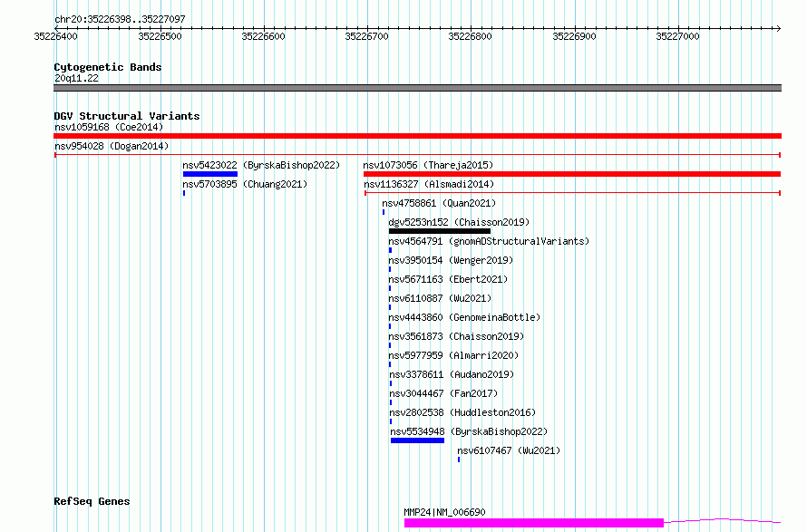Click the blue nsv5423022 ByrskaBishop2022 bar
Image resolution: width=807 pixels, height=532 pixels.
pos(210,174)
